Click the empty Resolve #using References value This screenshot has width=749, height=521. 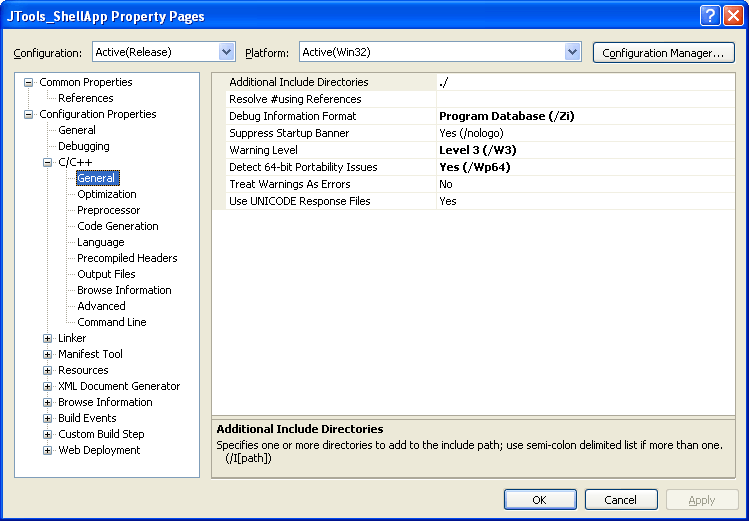(586, 99)
